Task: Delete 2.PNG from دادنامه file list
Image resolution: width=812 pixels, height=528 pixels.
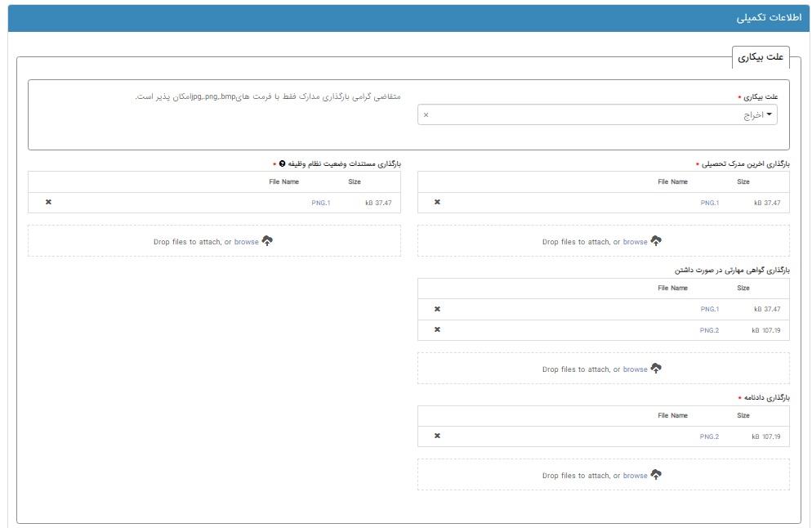Action: point(437,436)
